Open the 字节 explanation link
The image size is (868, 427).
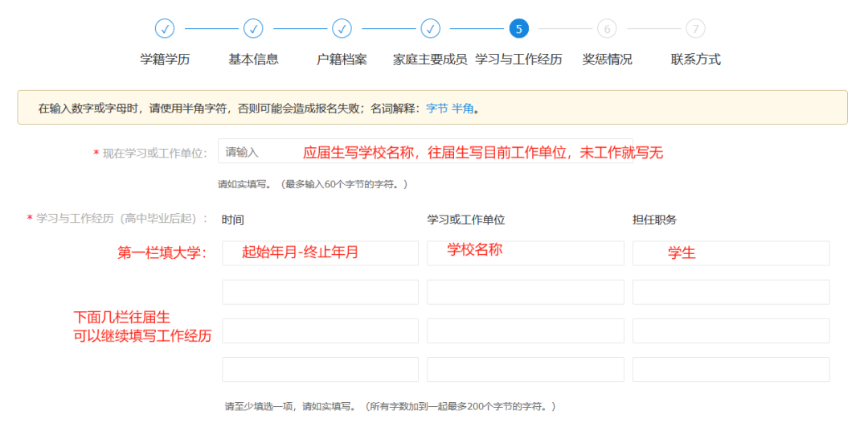(x=436, y=108)
